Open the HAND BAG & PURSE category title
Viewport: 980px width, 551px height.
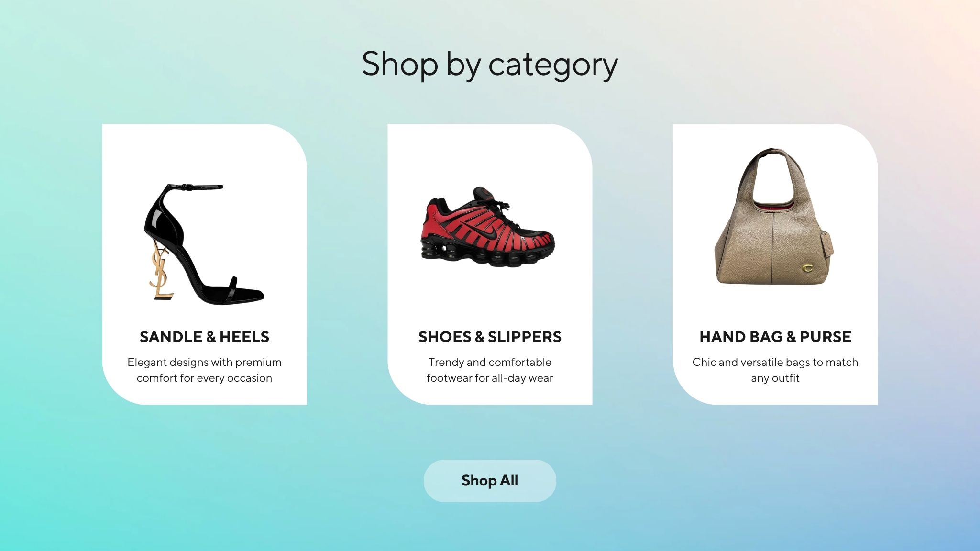click(x=775, y=337)
